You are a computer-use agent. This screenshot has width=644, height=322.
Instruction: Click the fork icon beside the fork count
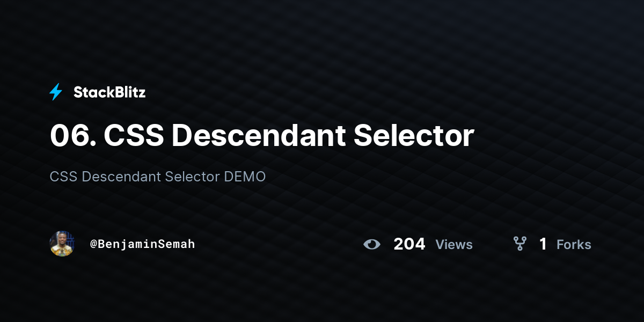520,244
